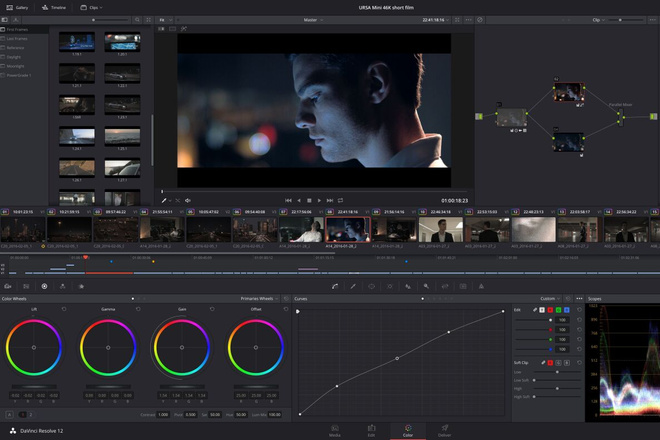Open the Master timeline name dropdown
The height and width of the screenshot is (440, 660).
pyautogui.click(x=313, y=20)
